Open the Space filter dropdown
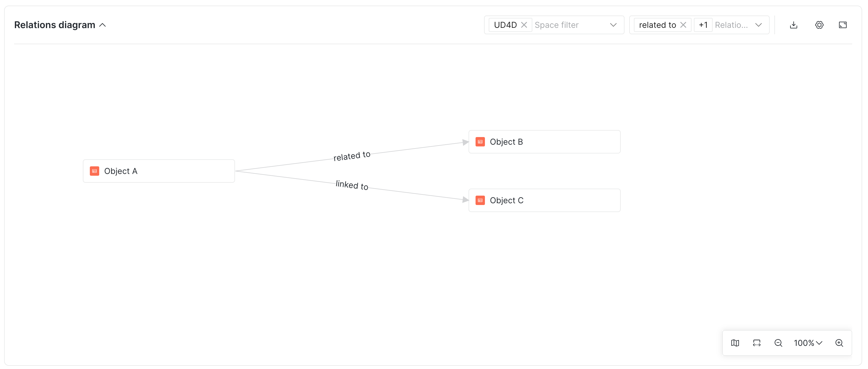 (613, 25)
